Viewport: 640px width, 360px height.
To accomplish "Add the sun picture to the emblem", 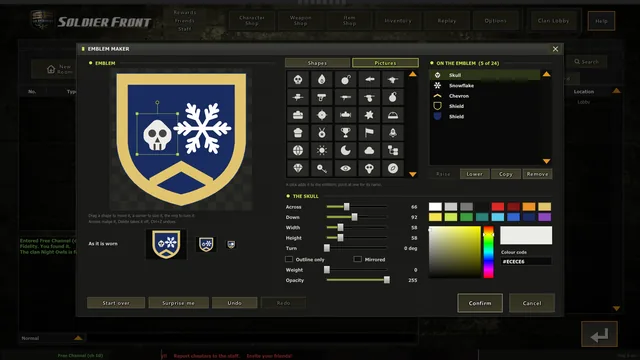I will click(322, 151).
